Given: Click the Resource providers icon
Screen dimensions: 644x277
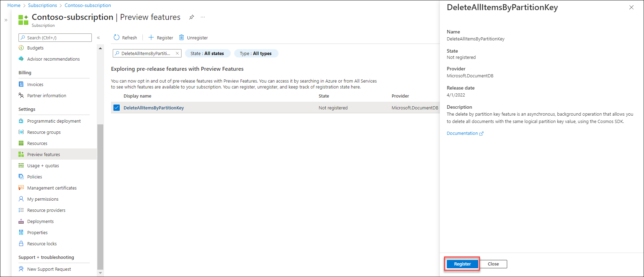Looking at the screenshot, I should [x=21, y=210].
